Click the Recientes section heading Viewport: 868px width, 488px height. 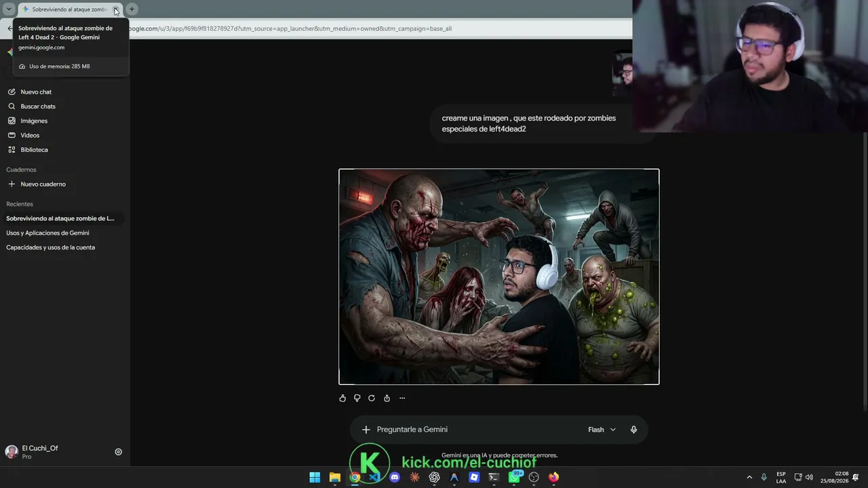point(20,204)
